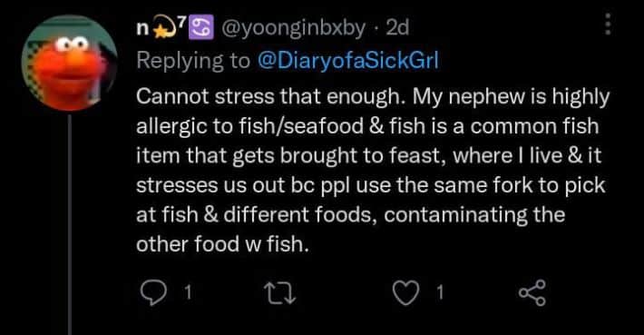Click the vertical thread line below the avatar
Screen dimensions: 644x335
(x=70, y=224)
